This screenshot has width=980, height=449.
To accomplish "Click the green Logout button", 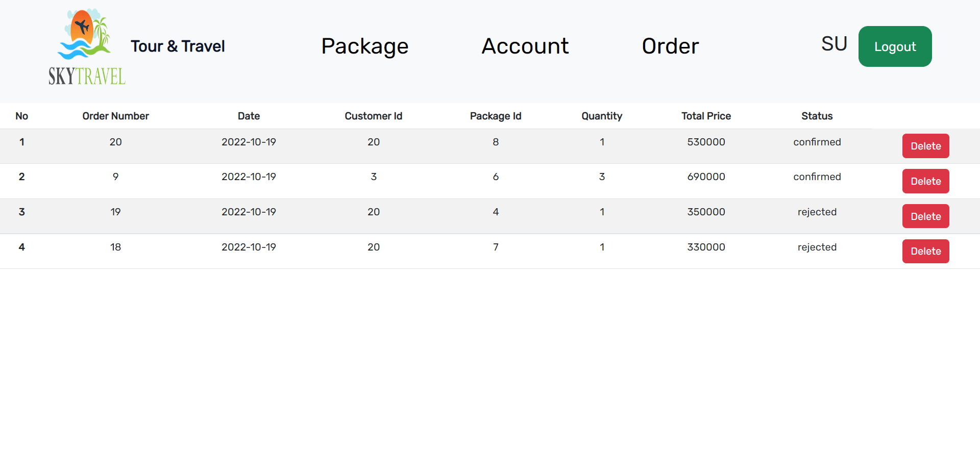I will coord(895,46).
